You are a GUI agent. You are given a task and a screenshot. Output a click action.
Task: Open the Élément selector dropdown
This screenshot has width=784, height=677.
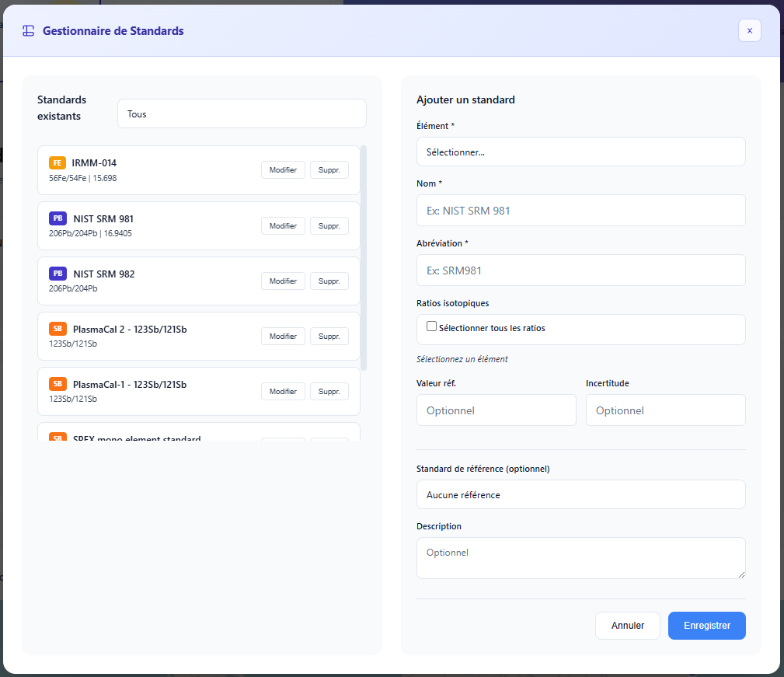580,152
